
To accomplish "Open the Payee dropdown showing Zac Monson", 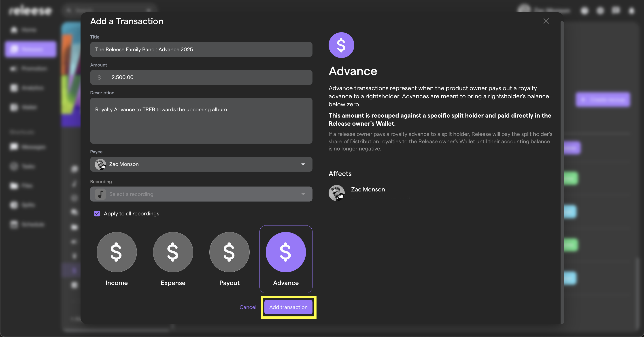I will tap(201, 164).
